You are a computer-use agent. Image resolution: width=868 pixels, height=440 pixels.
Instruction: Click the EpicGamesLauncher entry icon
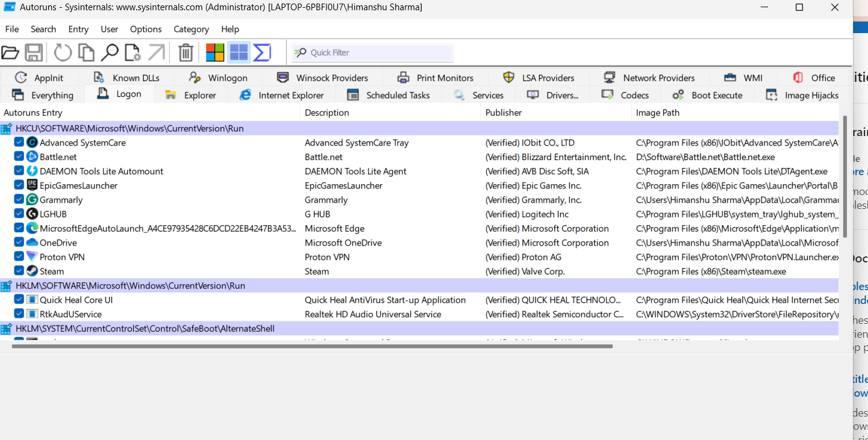pos(32,185)
